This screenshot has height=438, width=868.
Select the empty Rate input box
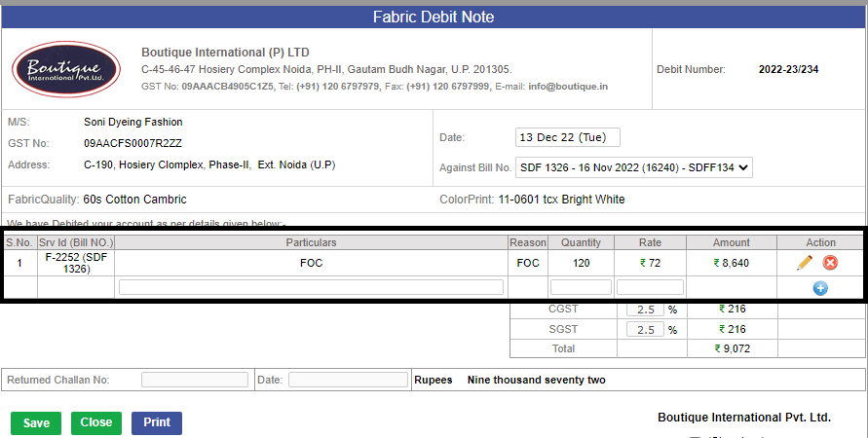point(650,287)
